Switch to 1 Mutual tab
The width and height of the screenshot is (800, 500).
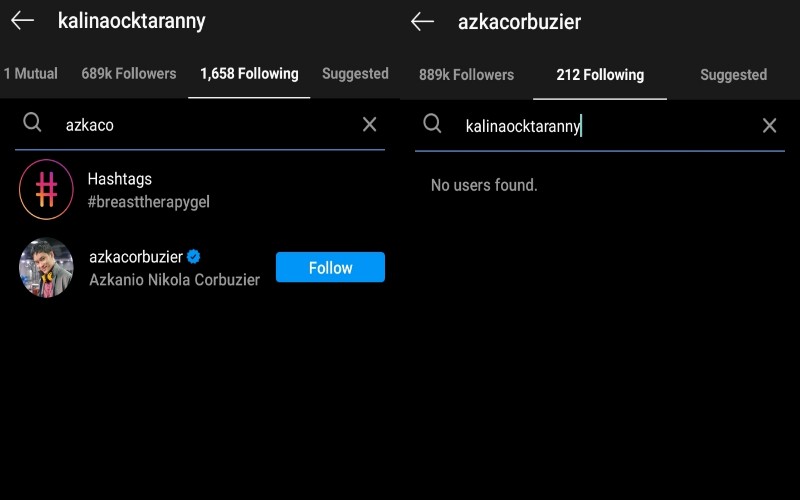pyautogui.click(x=31, y=74)
